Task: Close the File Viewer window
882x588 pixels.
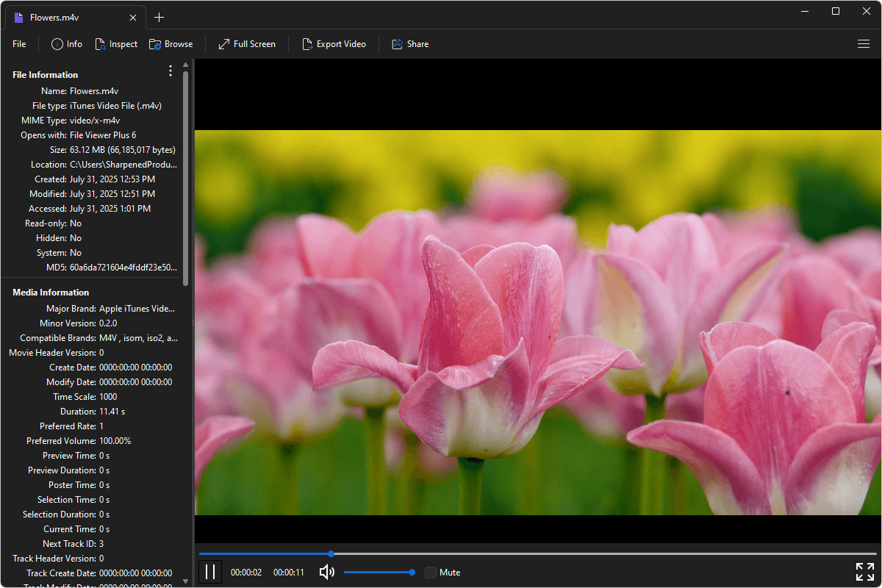Action: (x=868, y=11)
